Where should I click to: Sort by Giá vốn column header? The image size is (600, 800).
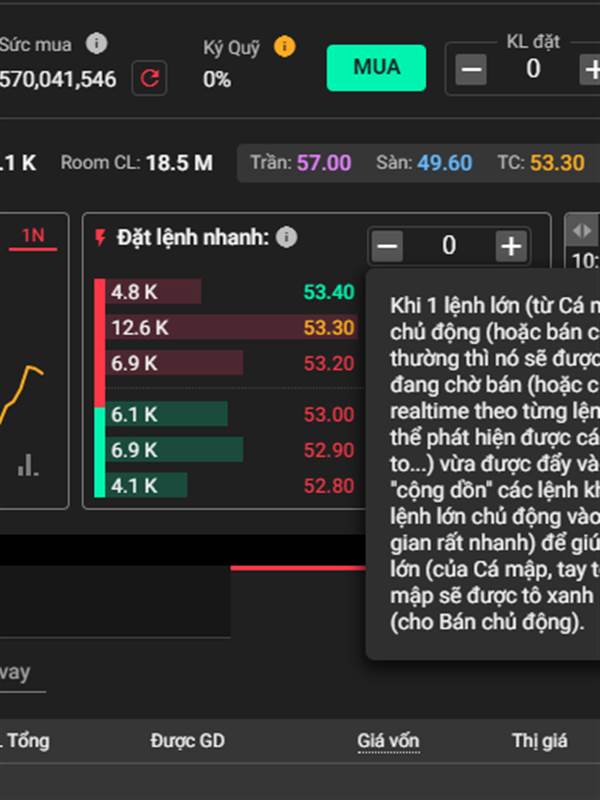(388, 741)
